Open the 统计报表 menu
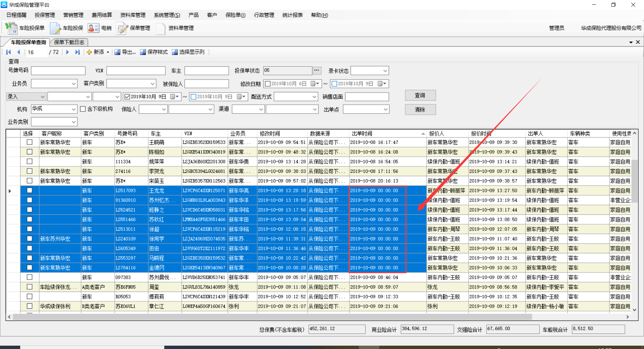 (x=292, y=15)
